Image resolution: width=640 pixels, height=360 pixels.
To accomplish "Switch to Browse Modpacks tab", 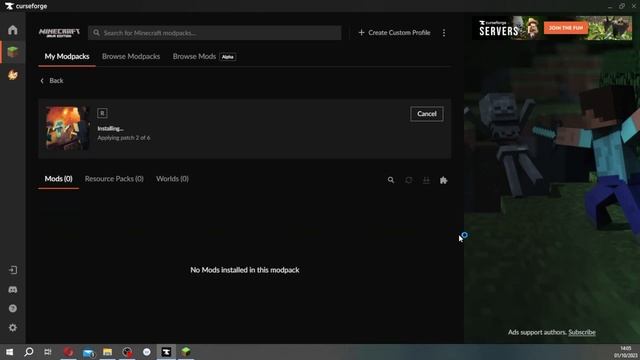I will [131, 56].
